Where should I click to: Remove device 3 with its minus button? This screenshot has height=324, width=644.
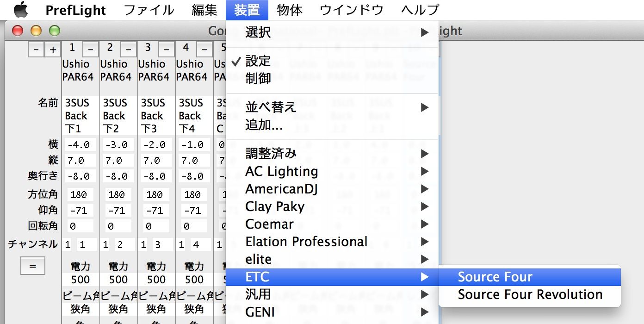click(x=167, y=50)
